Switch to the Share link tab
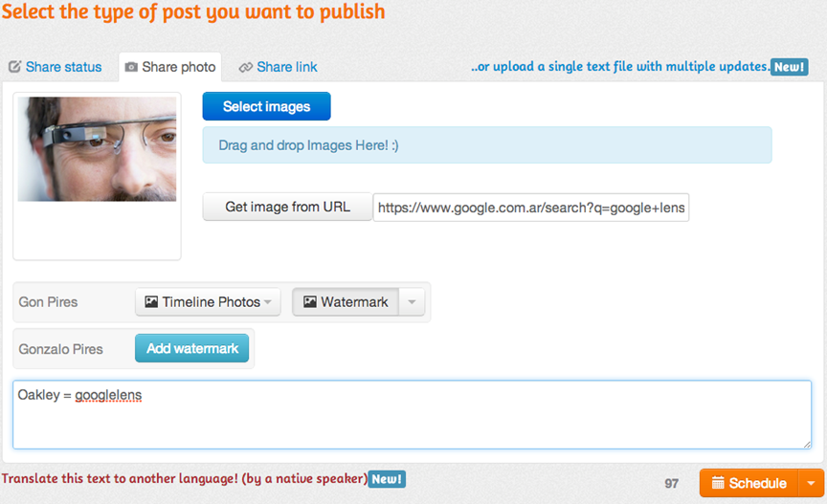 pyautogui.click(x=279, y=67)
